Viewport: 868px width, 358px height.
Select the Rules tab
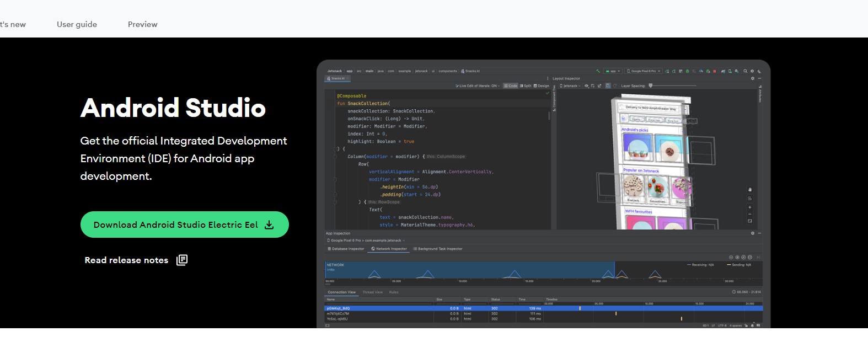(x=394, y=292)
